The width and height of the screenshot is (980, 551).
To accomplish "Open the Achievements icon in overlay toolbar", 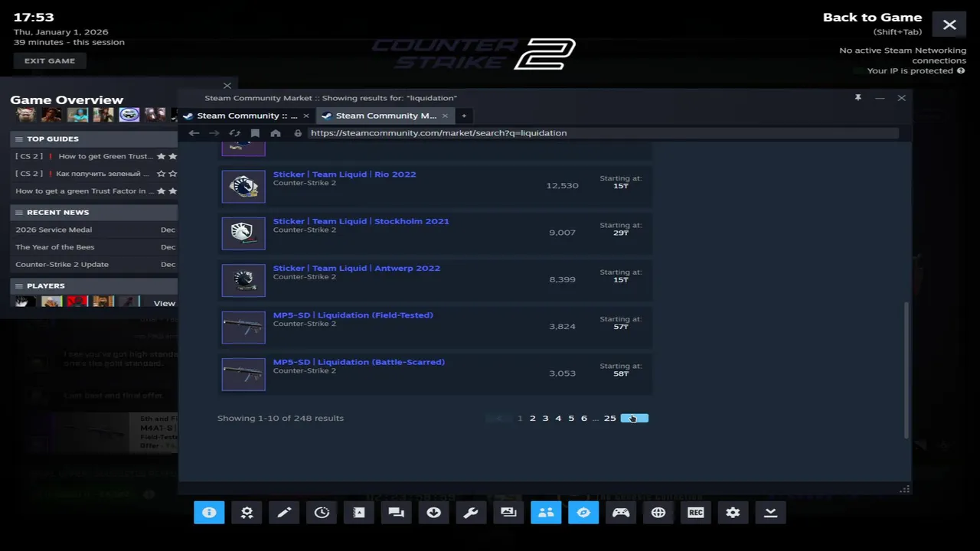I will (x=247, y=513).
